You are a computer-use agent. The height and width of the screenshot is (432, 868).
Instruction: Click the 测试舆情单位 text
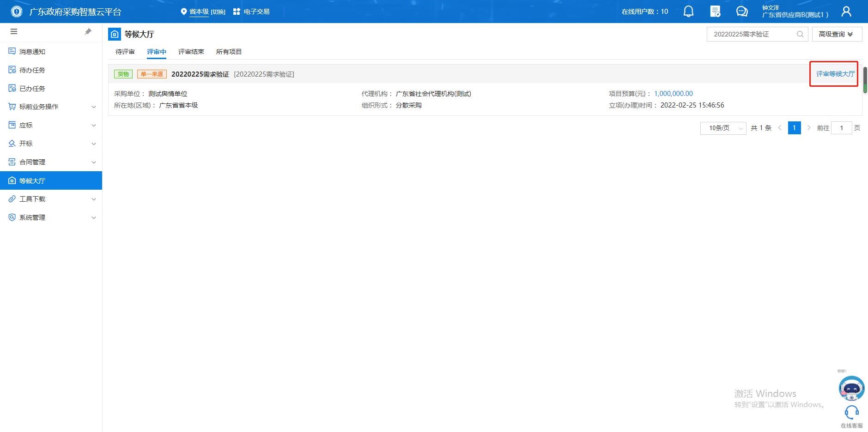pyautogui.click(x=168, y=94)
